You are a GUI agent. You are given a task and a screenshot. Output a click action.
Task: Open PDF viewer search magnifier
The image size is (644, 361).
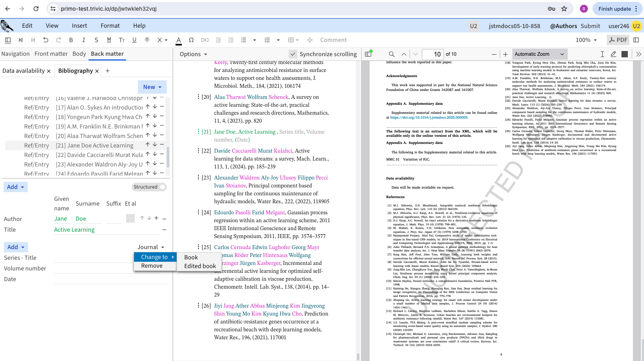click(x=391, y=54)
